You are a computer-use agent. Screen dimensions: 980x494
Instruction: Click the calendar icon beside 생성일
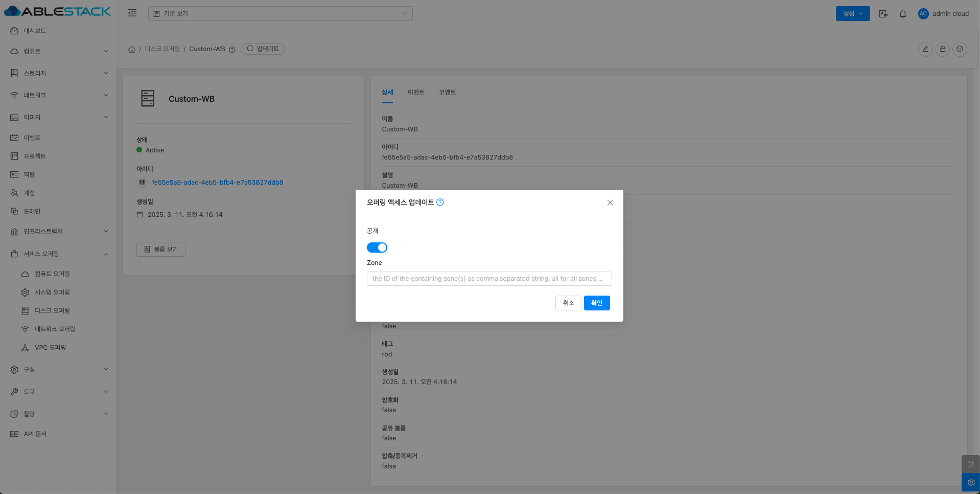[139, 215]
